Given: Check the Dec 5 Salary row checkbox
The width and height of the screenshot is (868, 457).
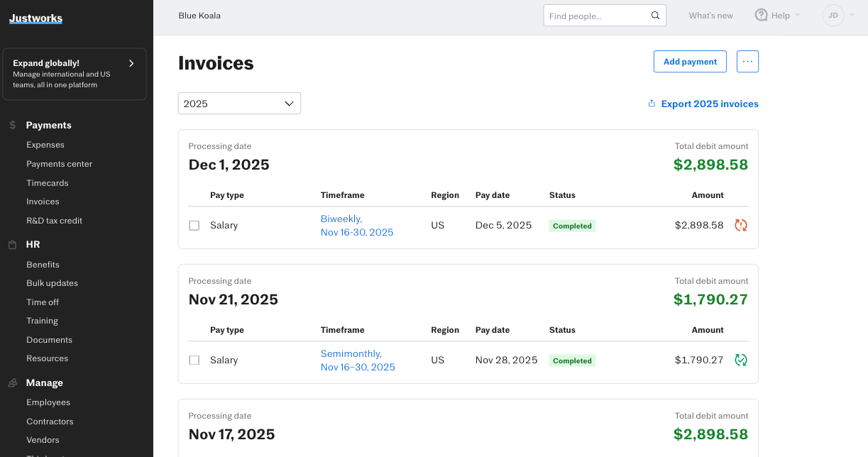Looking at the screenshot, I should pyautogui.click(x=194, y=226).
